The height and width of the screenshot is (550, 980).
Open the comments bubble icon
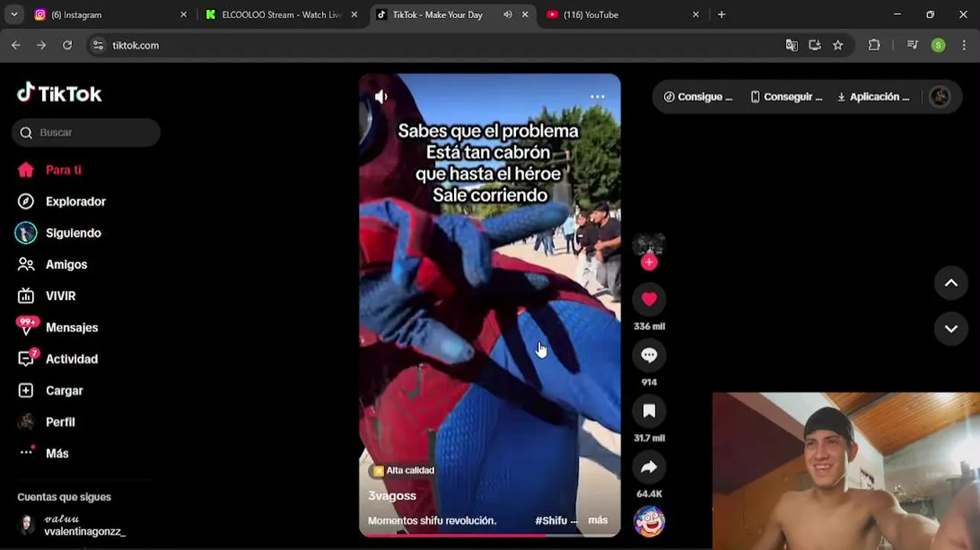click(649, 355)
